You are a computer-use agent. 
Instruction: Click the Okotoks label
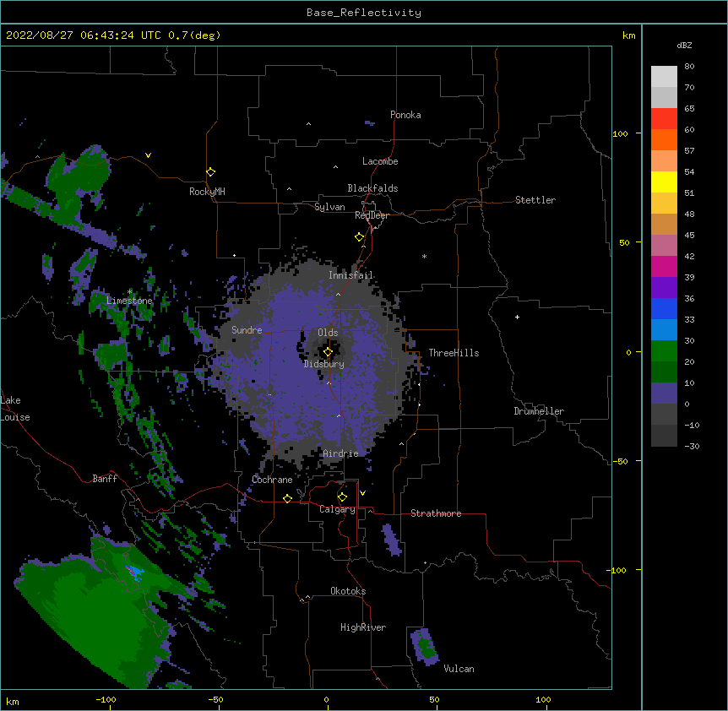348,591
